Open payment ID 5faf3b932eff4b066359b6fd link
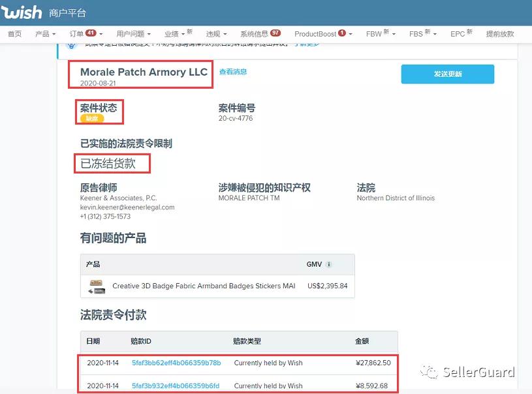This screenshot has height=394, width=532. point(176,386)
